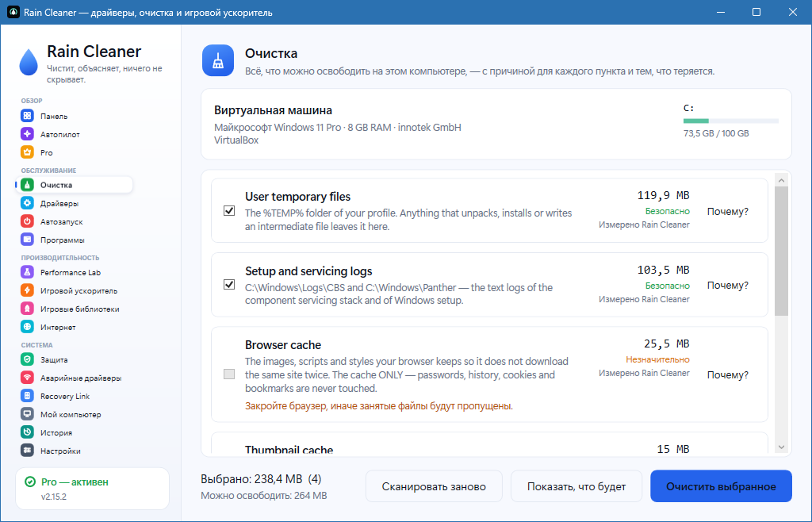The height and width of the screenshot is (522, 812).
Task: Open the Защита shield icon
Action: [27, 359]
